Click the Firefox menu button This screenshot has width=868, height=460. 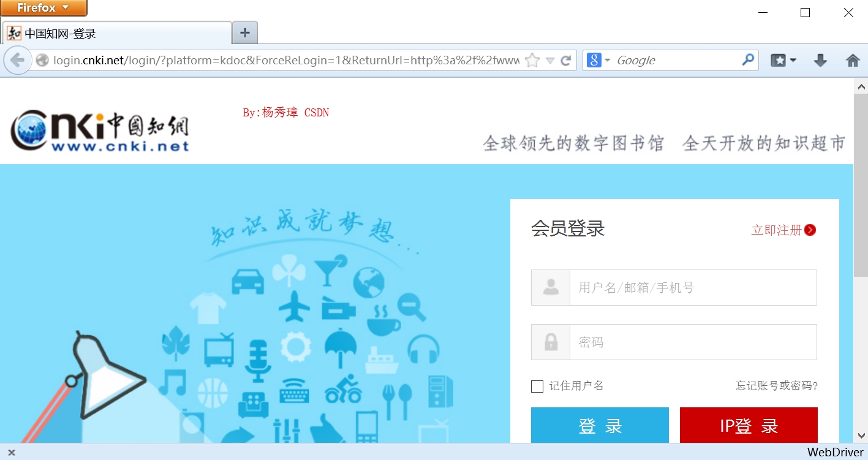click(43, 8)
